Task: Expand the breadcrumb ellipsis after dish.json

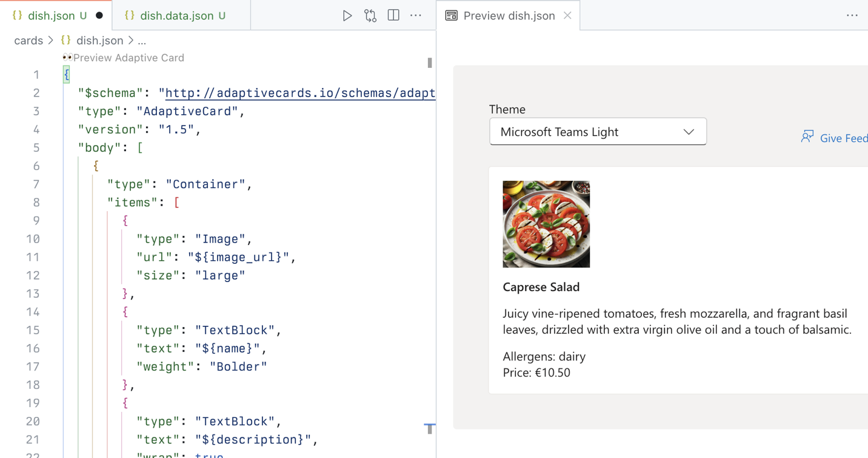Action: pos(140,40)
